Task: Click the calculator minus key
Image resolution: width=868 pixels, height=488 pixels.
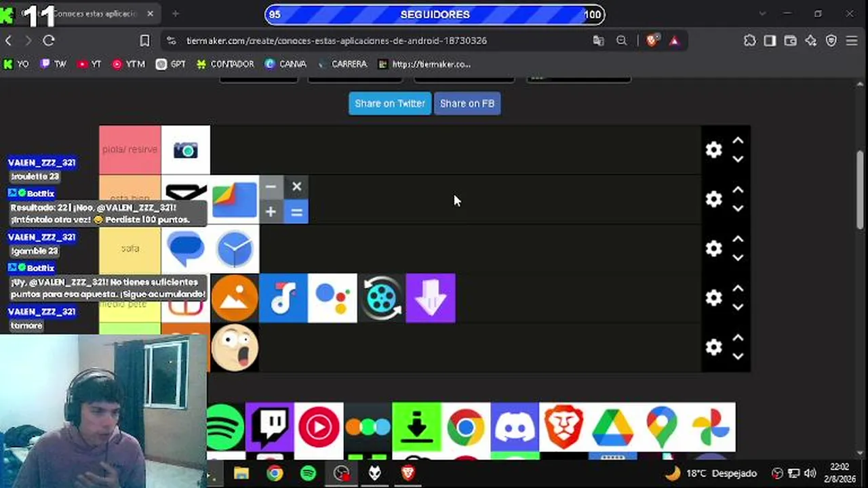Action: (x=271, y=186)
